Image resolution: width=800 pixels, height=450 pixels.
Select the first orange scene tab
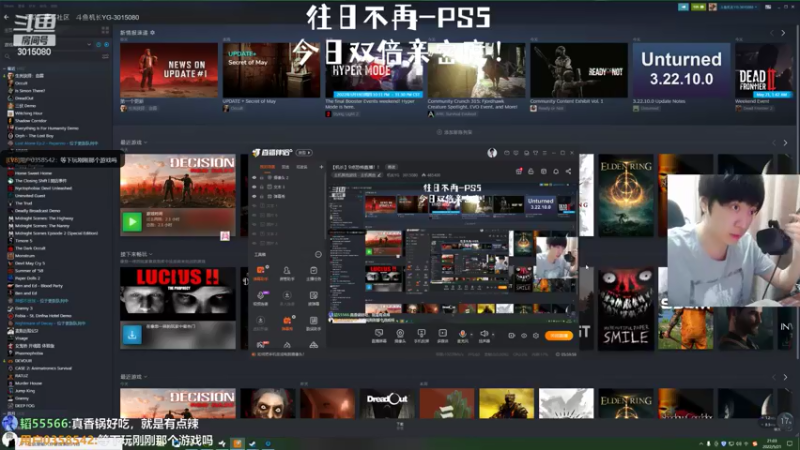point(267,167)
